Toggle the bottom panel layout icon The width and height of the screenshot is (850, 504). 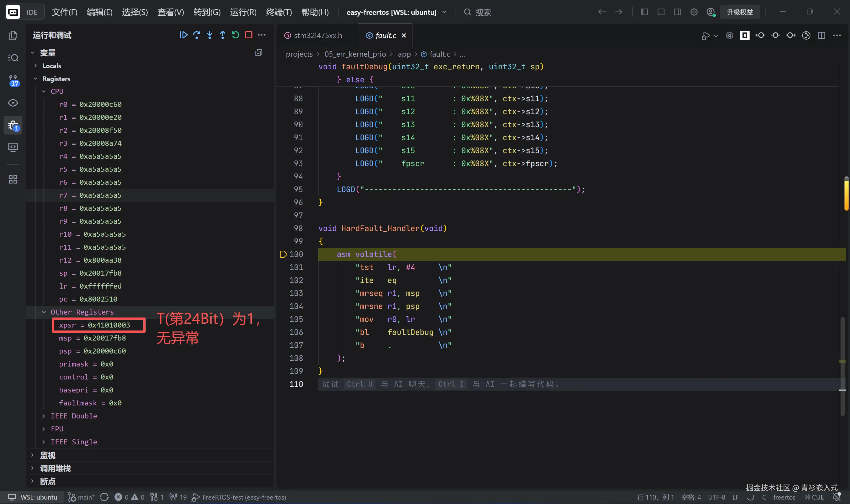point(661,12)
